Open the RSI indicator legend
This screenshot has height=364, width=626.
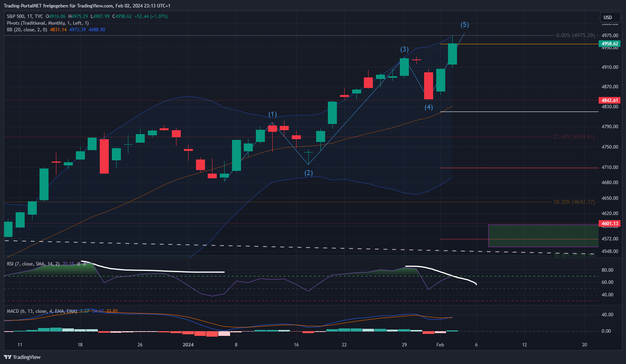[33, 264]
